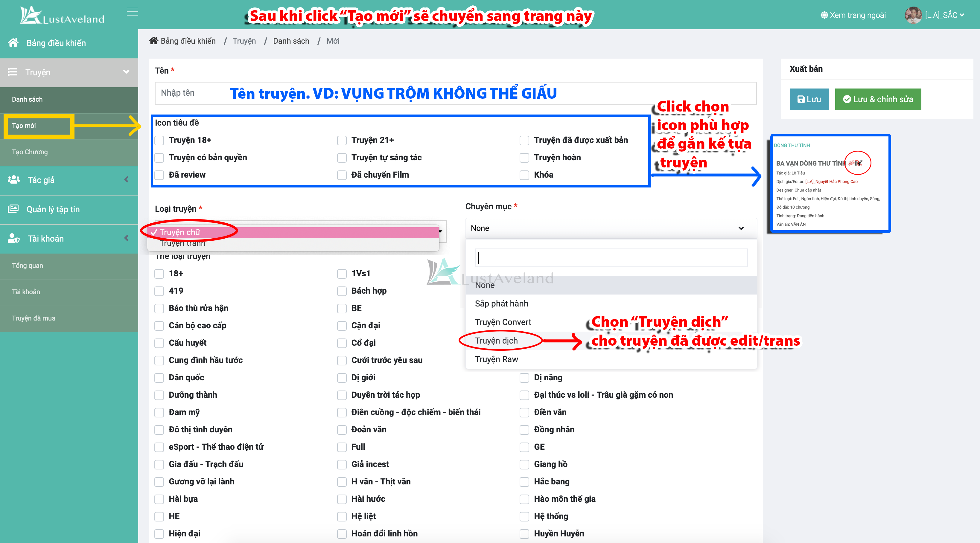The height and width of the screenshot is (543, 980).
Task: Click the story preview thumbnail image
Action: click(830, 183)
